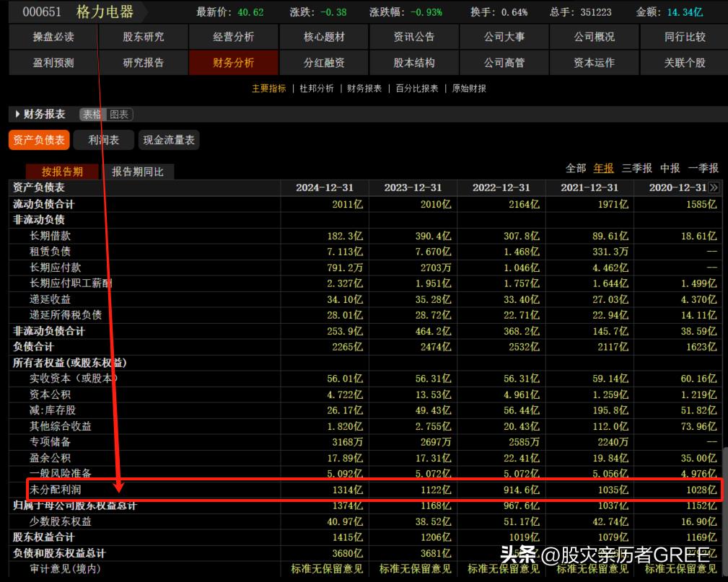Open the 经营分析 tab
Viewport: 728px width, 582px height.
point(234,37)
